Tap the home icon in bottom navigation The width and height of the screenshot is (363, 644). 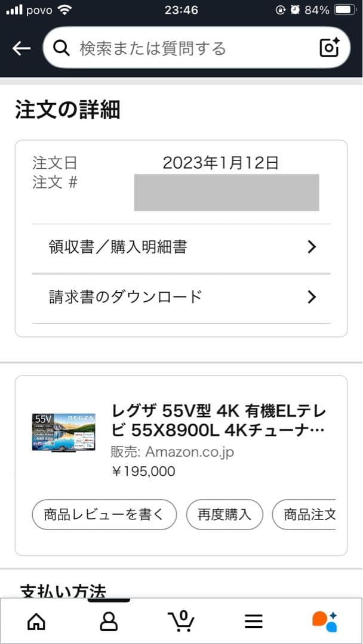pos(36,621)
